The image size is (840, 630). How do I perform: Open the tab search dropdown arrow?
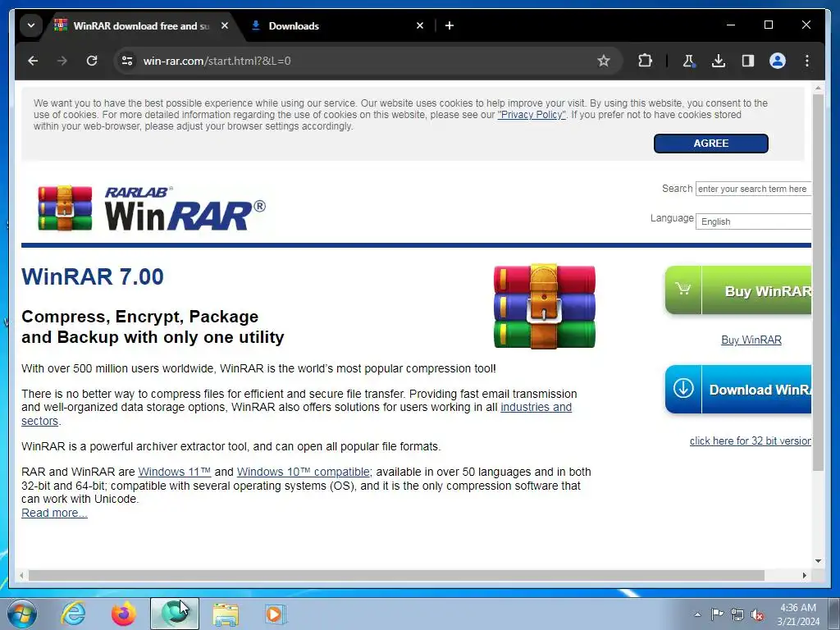pyautogui.click(x=31, y=25)
